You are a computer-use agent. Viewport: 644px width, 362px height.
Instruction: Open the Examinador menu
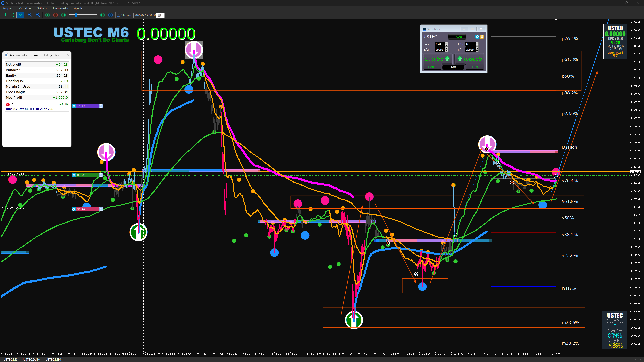[61, 8]
